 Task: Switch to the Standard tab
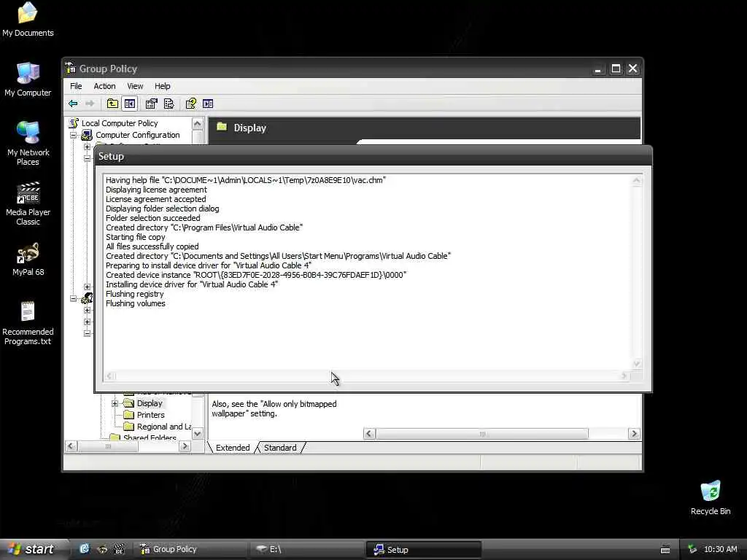pos(280,448)
